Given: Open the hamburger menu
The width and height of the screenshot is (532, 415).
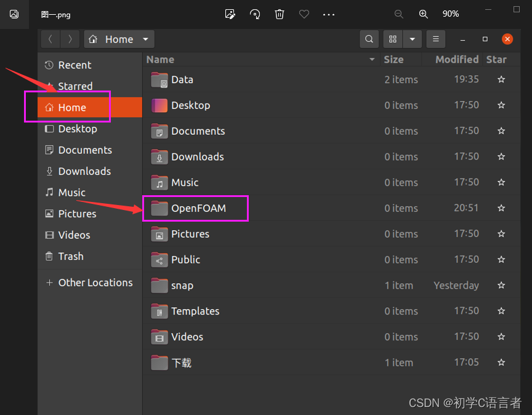Looking at the screenshot, I should 435,39.
